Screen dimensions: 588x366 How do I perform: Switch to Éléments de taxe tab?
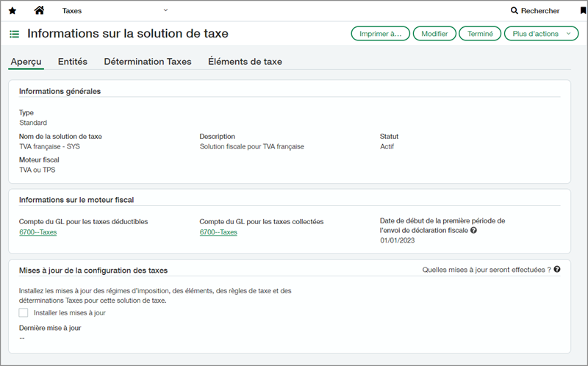pos(245,62)
